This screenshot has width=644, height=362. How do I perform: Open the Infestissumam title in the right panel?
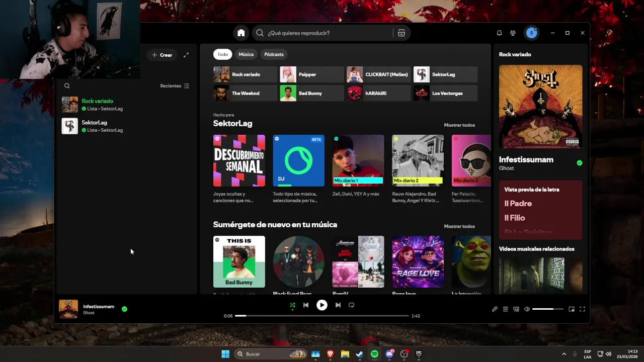pyautogui.click(x=526, y=159)
